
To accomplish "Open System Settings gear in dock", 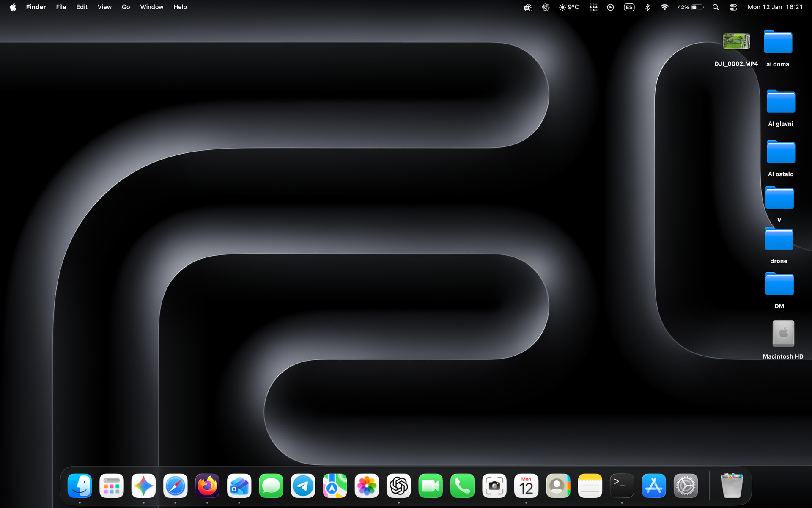I will point(686,486).
